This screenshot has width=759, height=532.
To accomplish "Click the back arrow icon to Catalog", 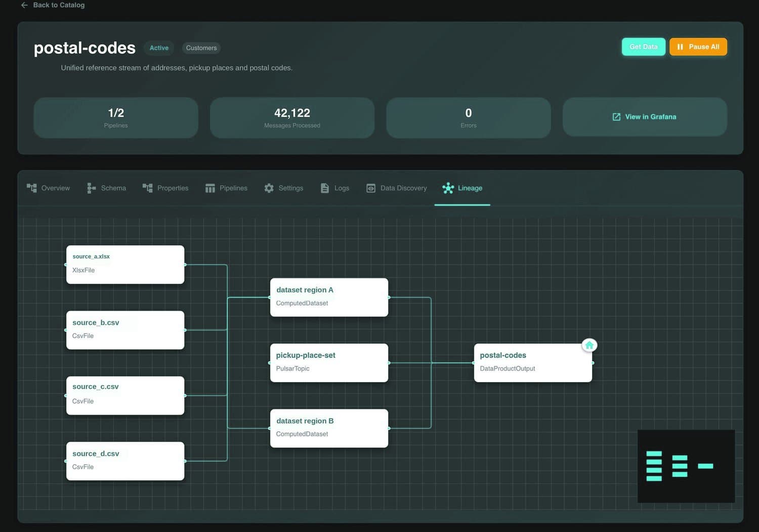I will [24, 5].
